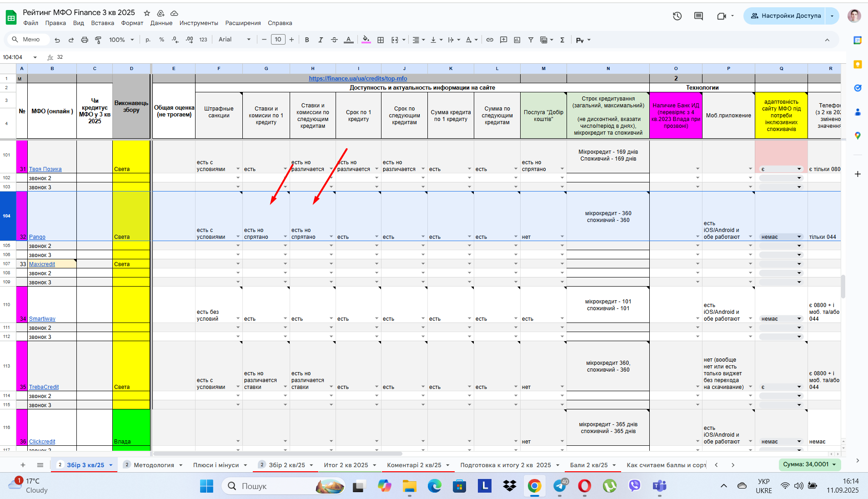Open the fill color picker
The width and height of the screenshot is (868, 499).
click(x=366, y=40)
